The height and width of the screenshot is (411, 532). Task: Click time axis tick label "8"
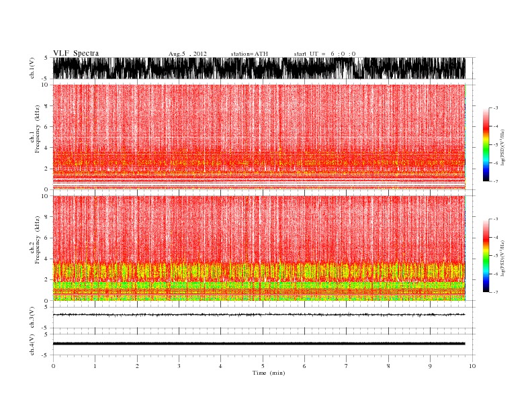pos(388,366)
